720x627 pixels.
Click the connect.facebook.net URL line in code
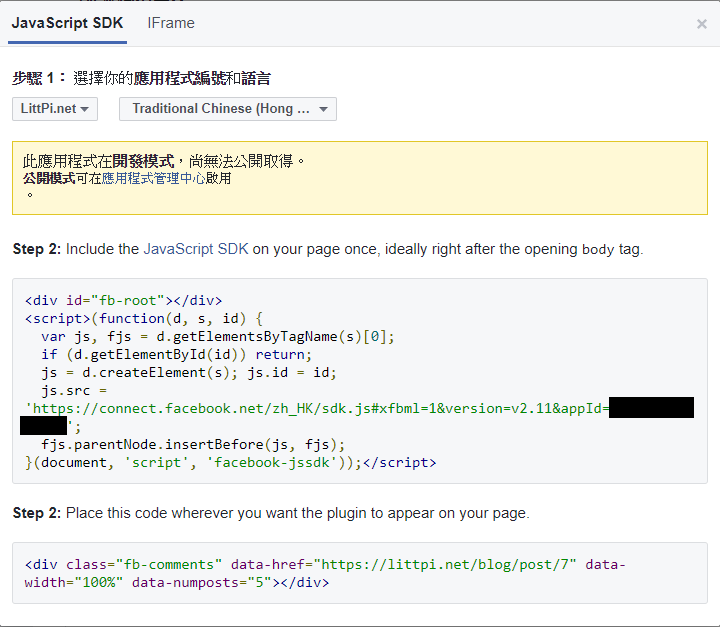tap(317, 408)
